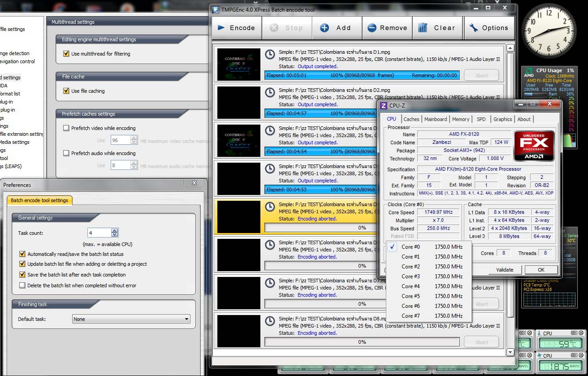This screenshot has width=588, height=376.
Task: Click the Validate button in CPU-Z
Action: (505, 270)
